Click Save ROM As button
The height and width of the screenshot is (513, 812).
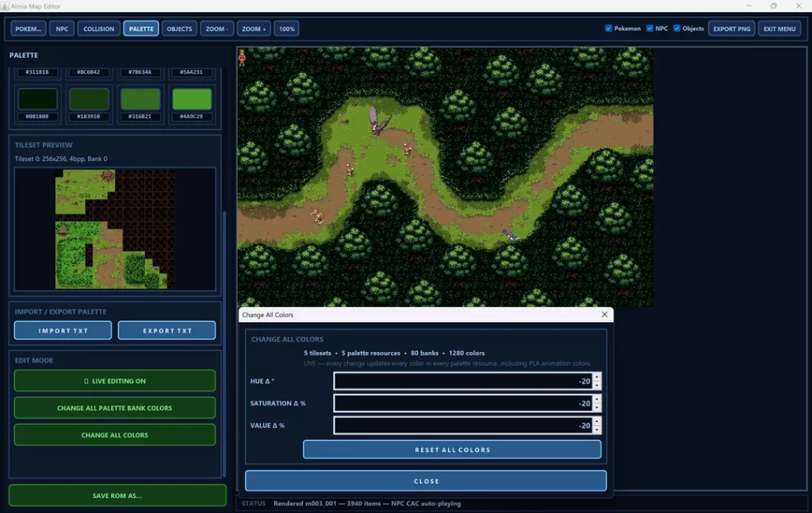117,496
